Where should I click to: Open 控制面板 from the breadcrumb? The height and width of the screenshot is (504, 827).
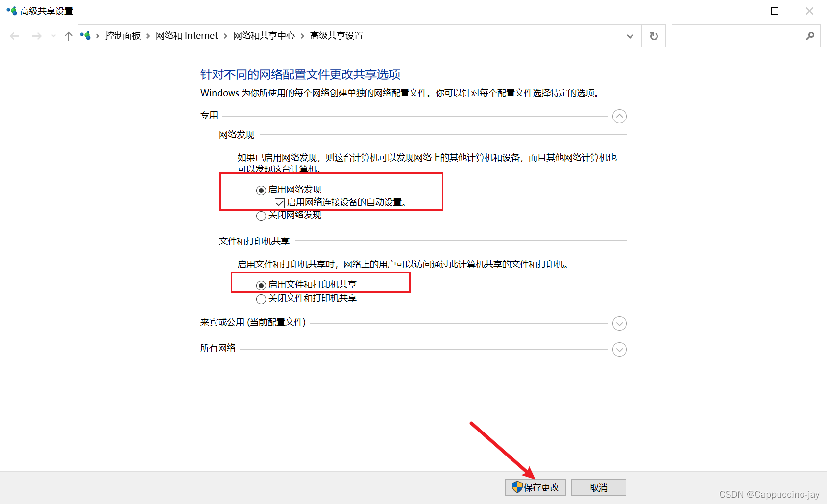pyautogui.click(x=123, y=35)
